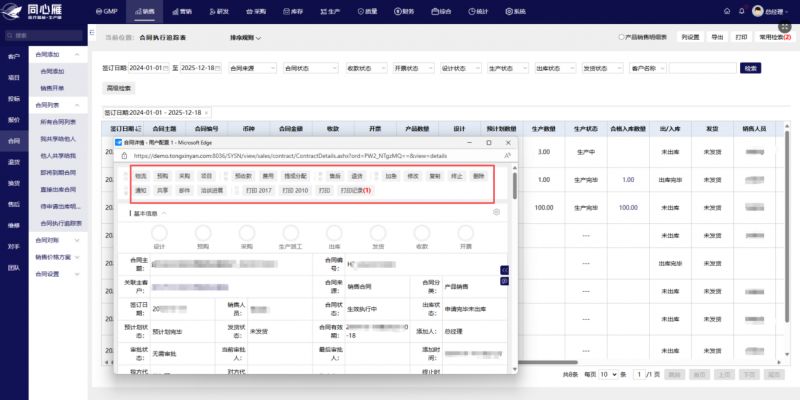The image size is (800, 400).
Task: Click the 设计 stage circle icon
Action: pos(159,231)
